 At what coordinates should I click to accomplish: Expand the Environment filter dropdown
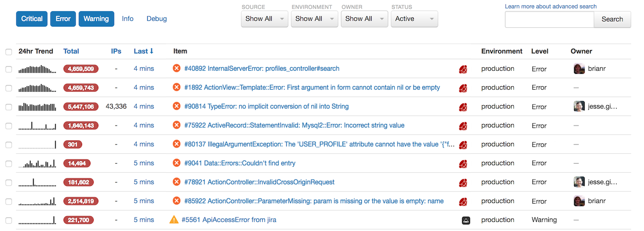point(314,19)
